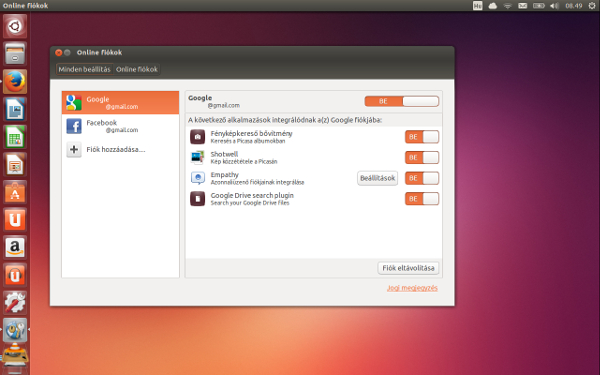Go to Minden beállítás

(x=85, y=69)
